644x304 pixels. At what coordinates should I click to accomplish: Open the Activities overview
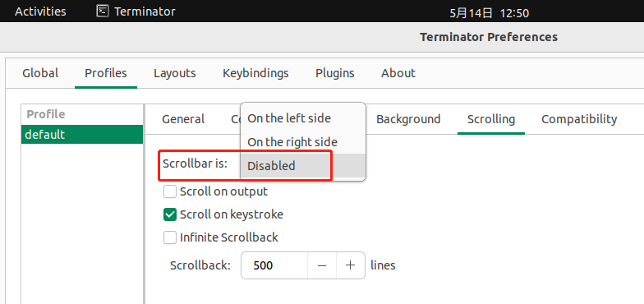tap(40, 12)
